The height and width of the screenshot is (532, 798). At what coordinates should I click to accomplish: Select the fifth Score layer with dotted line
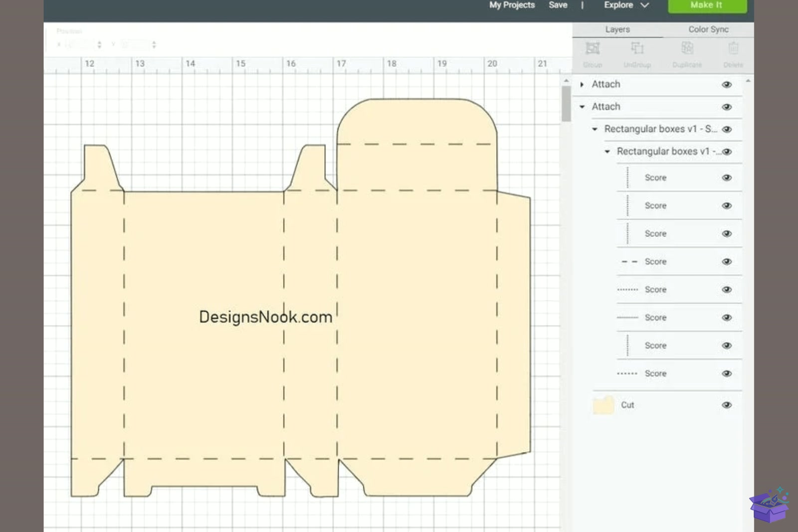(x=679, y=289)
